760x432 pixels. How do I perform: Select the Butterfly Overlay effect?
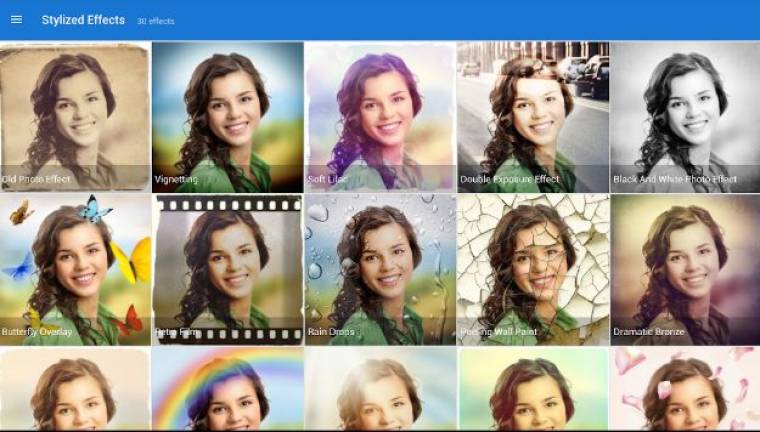[75, 270]
